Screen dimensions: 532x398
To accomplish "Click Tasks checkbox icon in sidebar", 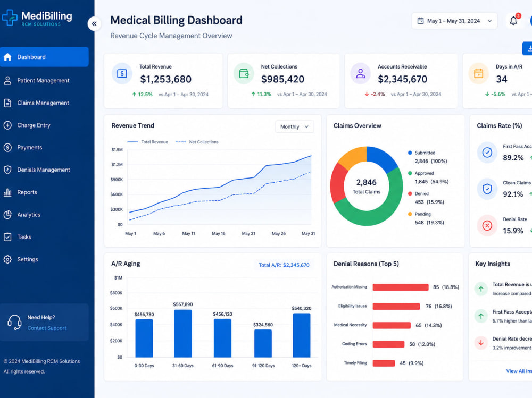I will 7,237.
